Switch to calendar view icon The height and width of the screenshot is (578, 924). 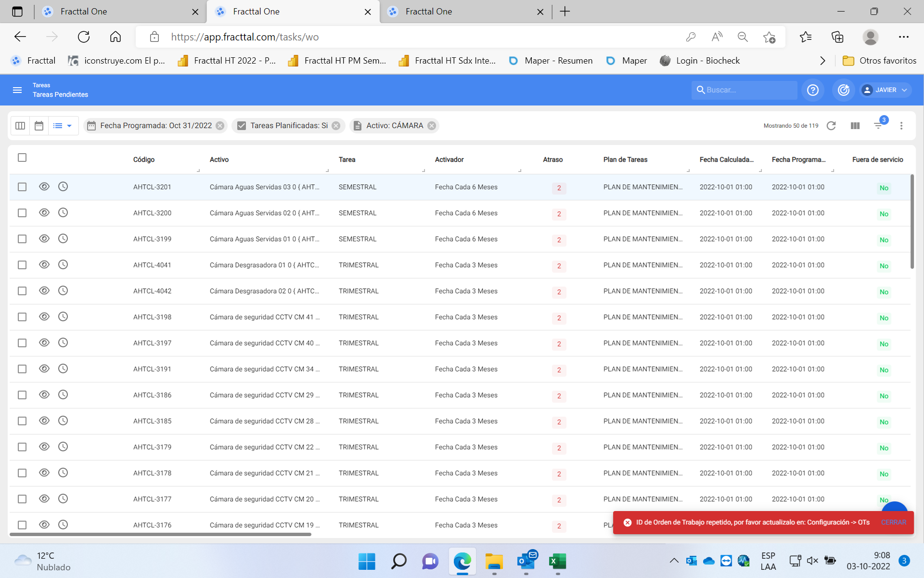coord(39,126)
